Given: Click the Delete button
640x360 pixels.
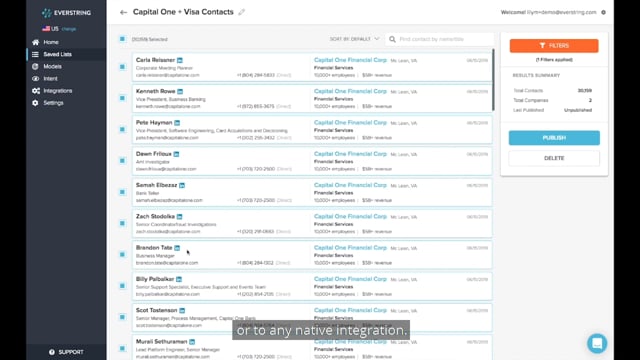Looking at the screenshot, I should (554, 158).
